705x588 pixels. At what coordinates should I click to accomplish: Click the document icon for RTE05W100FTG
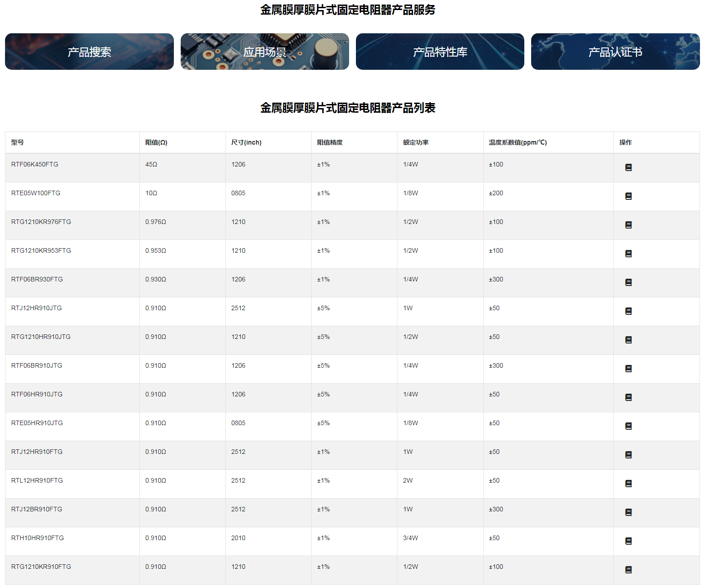pyautogui.click(x=628, y=196)
